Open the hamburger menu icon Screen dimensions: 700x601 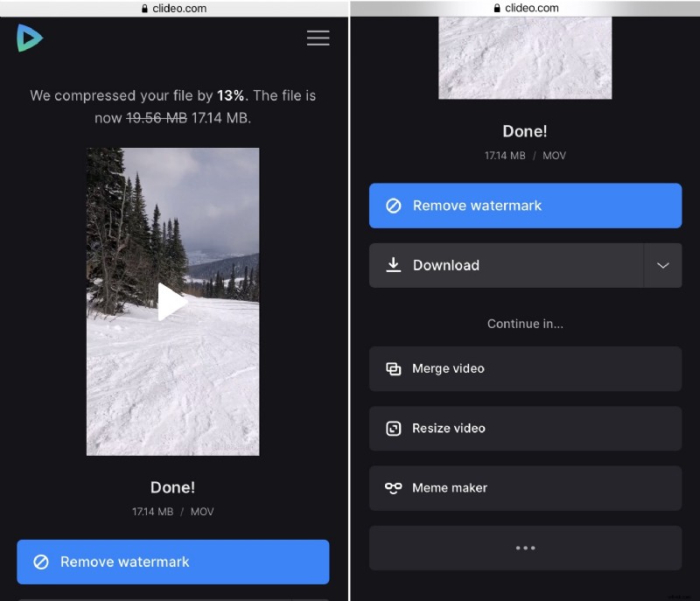(318, 38)
